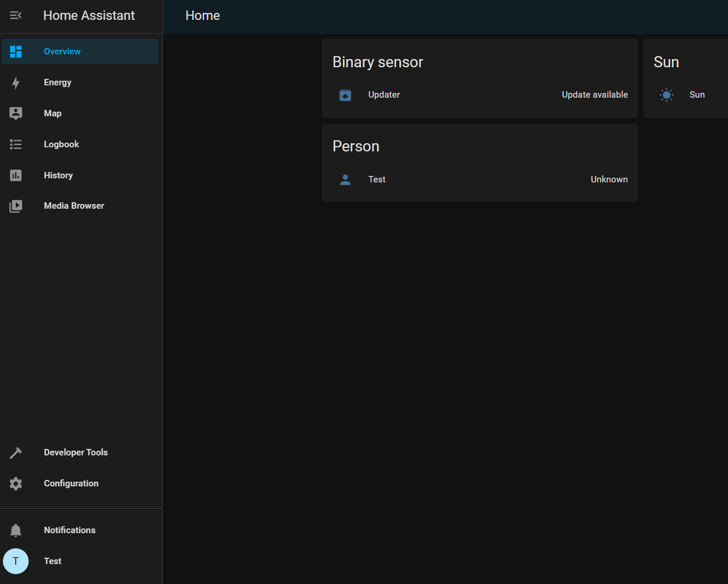The width and height of the screenshot is (728, 584).
Task: Click the Update available status link
Action: 595,94
